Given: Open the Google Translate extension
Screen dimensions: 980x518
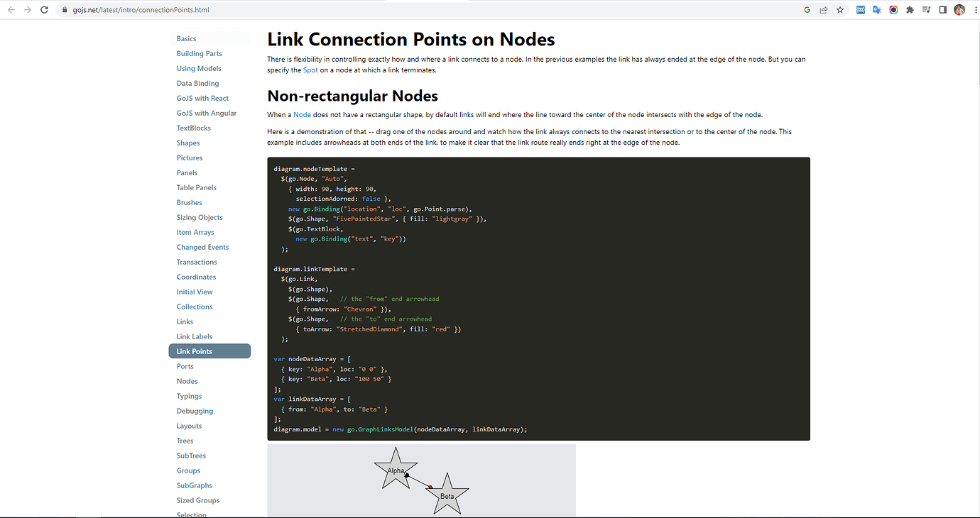Looking at the screenshot, I should point(877,10).
